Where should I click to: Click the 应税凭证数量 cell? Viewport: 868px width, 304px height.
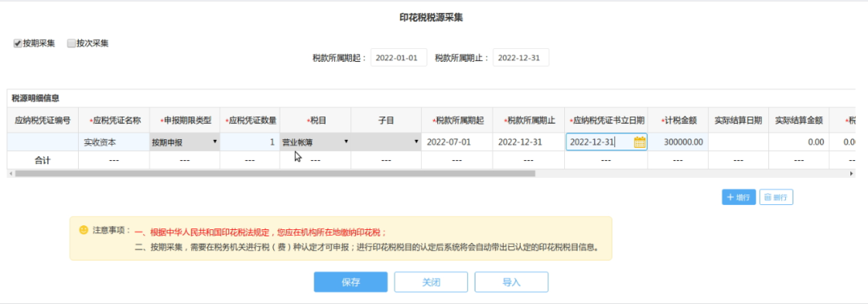(250, 142)
